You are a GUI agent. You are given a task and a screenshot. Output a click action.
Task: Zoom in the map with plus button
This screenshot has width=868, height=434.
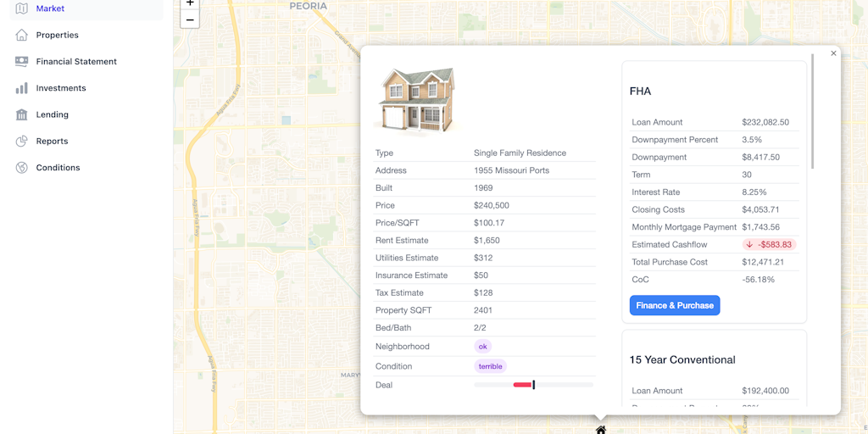tap(190, 3)
